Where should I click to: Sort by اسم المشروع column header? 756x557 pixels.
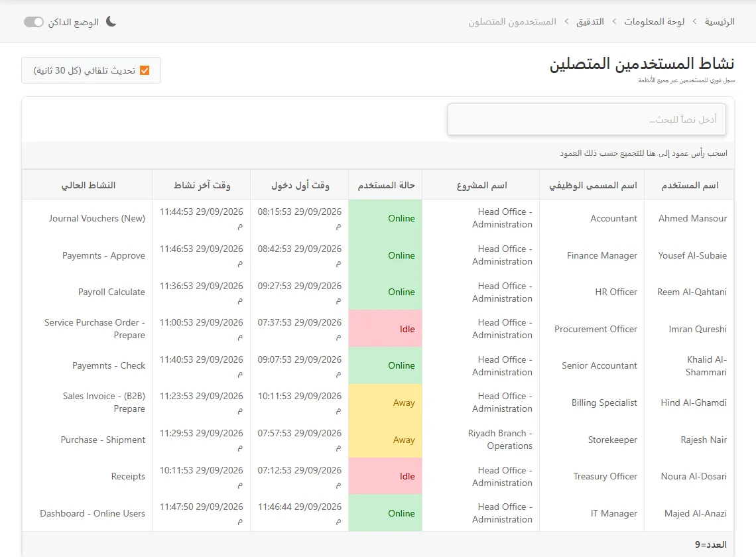pos(481,185)
